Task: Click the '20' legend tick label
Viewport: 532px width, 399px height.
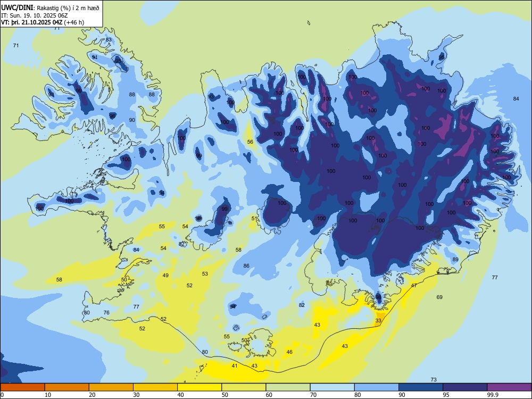Action: [92, 395]
